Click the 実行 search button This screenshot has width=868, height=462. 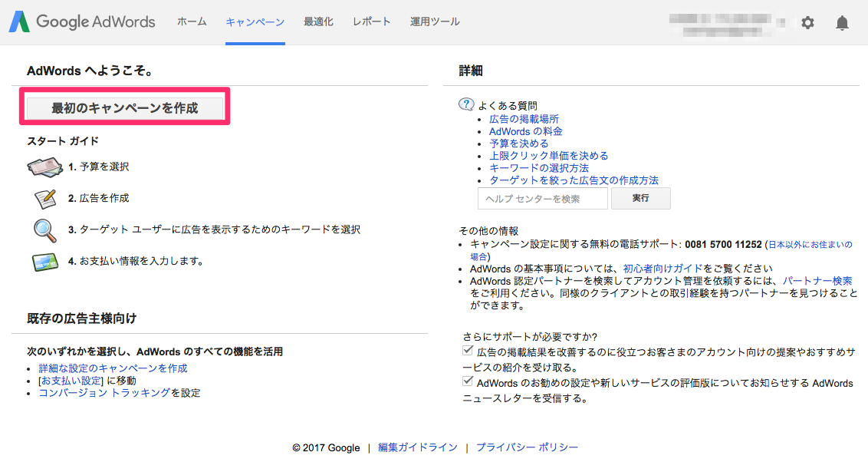pyautogui.click(x=640, y=198)
